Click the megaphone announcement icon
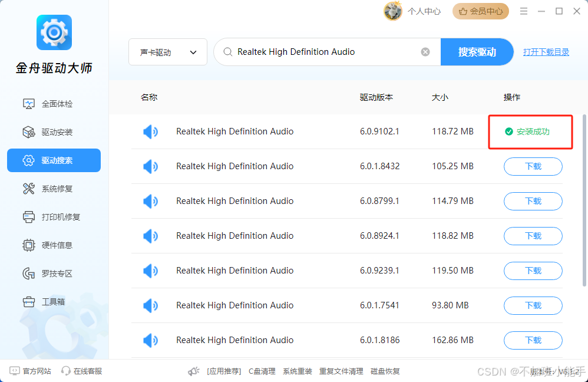588x382 pixels. (193, 371)
